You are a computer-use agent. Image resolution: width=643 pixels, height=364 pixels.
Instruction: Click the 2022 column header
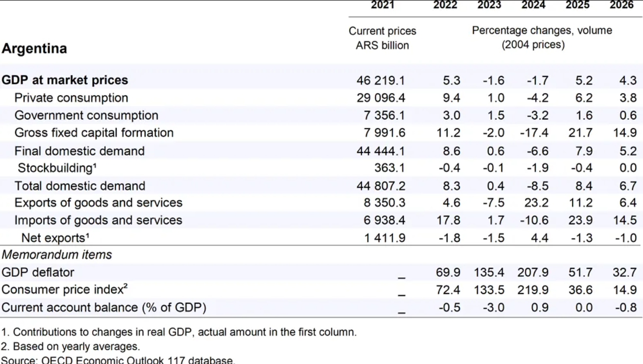445,5
